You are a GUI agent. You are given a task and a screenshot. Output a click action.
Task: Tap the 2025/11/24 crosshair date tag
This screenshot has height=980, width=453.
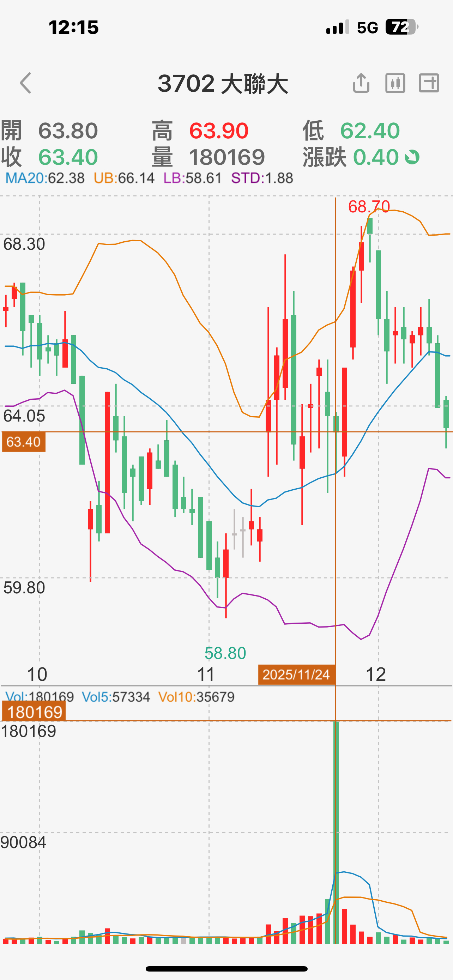pos(296,674)
